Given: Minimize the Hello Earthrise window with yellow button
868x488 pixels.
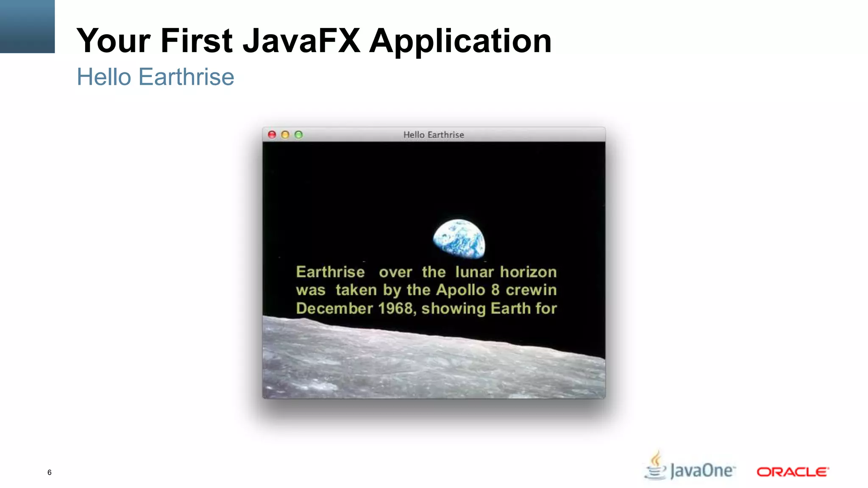Looking at the screenshot, I should (285, 135).
